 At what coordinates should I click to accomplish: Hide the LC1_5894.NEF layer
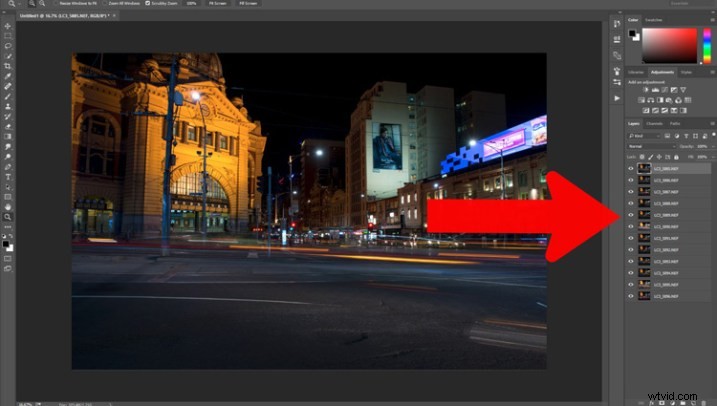[x=631, y=273]
